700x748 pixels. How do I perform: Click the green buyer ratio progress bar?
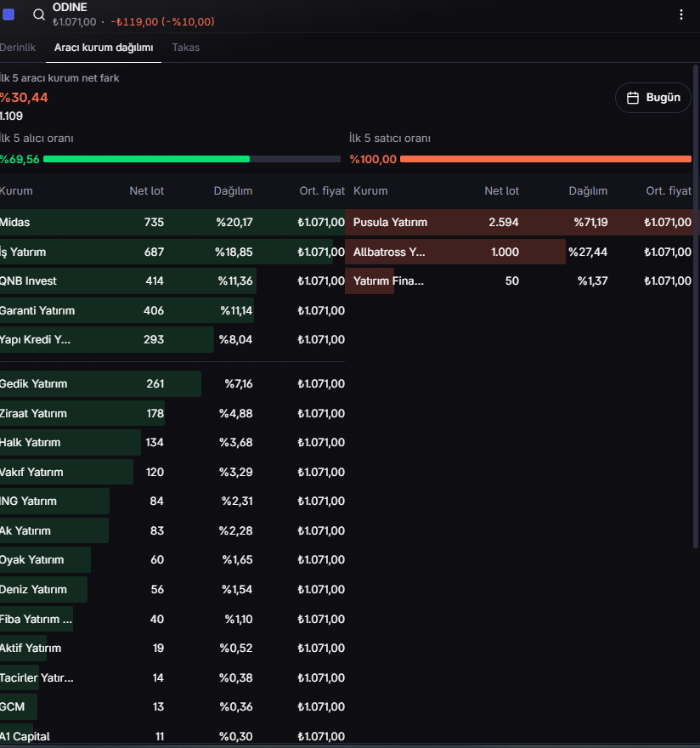coord(192,159)
